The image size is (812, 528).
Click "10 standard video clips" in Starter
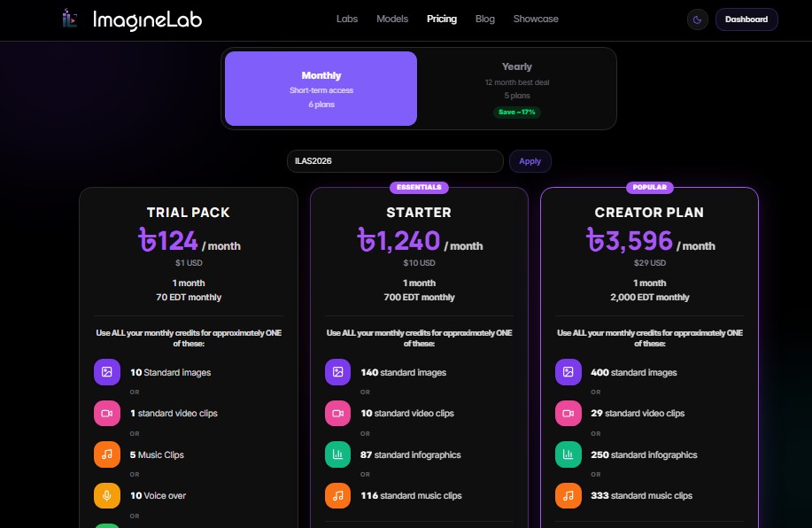(x=407, y=414)
